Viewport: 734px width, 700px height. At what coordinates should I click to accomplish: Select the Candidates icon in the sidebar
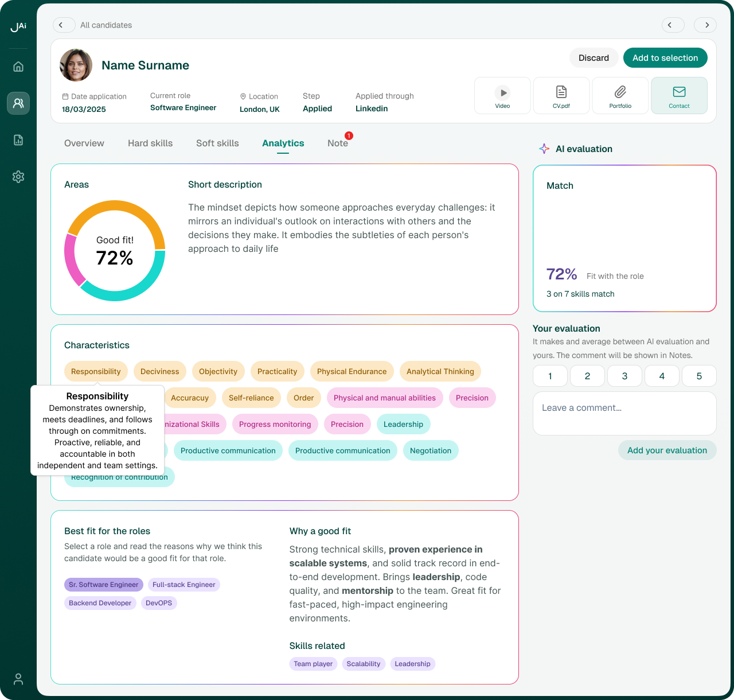click(x=18, y=103)
